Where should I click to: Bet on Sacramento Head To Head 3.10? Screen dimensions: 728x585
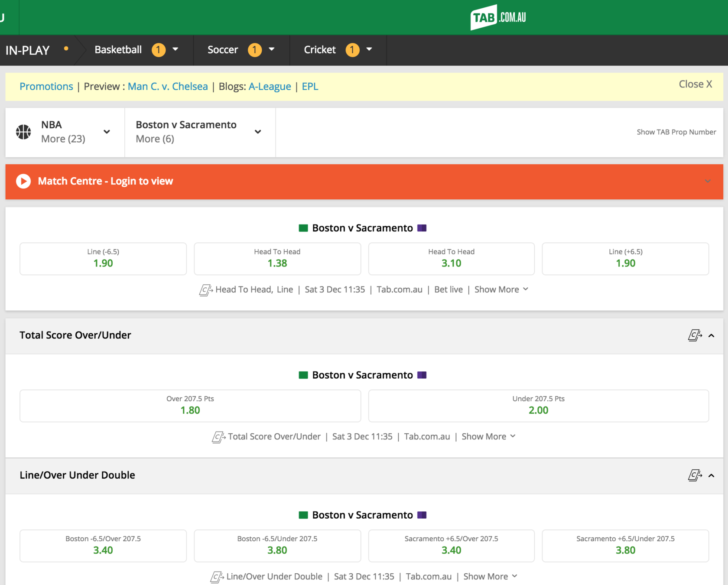(452, 259)
